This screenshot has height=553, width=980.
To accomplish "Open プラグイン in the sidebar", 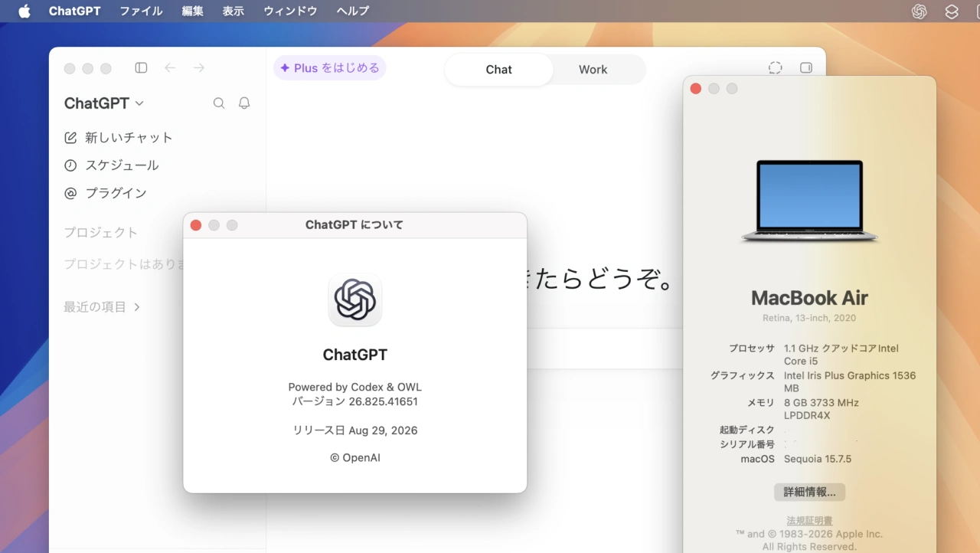I will pyautogui.click(x=106, y=193).
